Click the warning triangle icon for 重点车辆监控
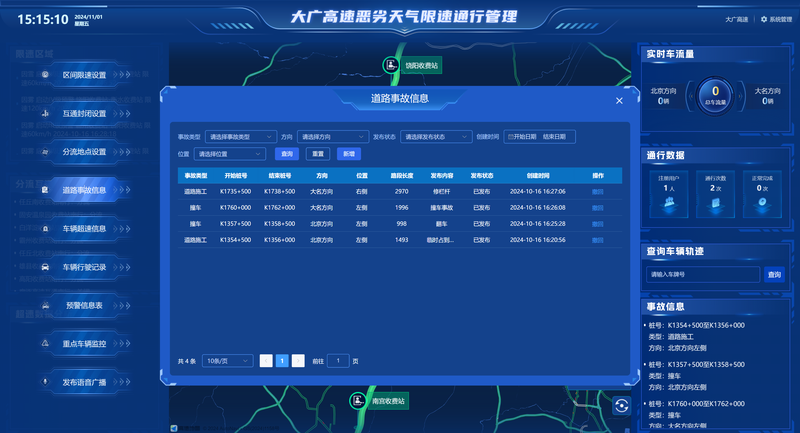 coord(45,343)
